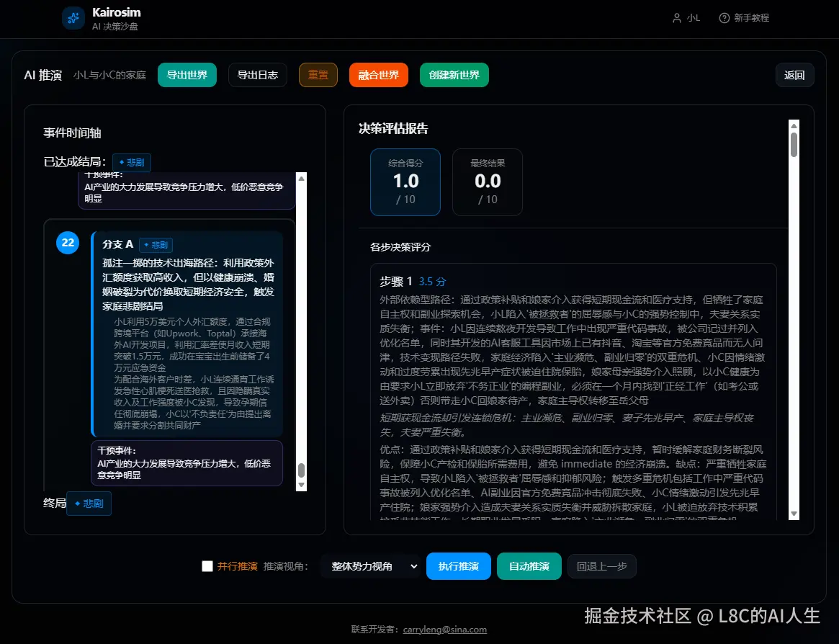
Task: Click the timeline scrollbar down arrow
Action: [301, 485]
